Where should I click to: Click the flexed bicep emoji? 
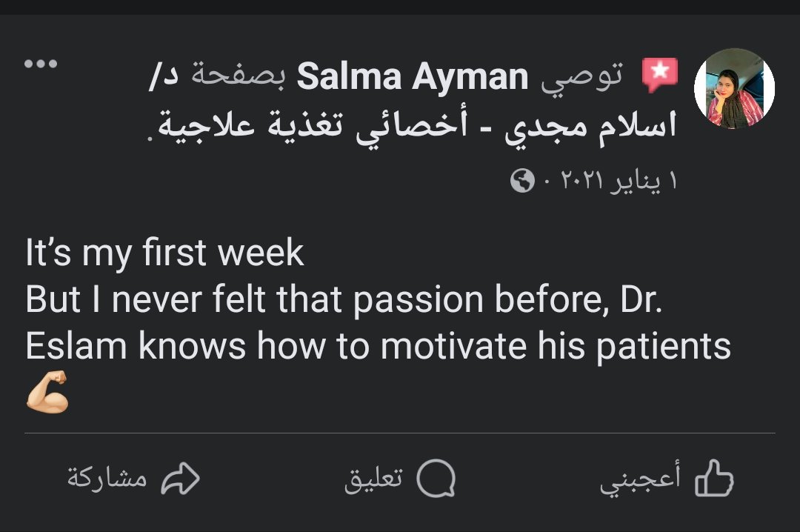tap(47, 393)
